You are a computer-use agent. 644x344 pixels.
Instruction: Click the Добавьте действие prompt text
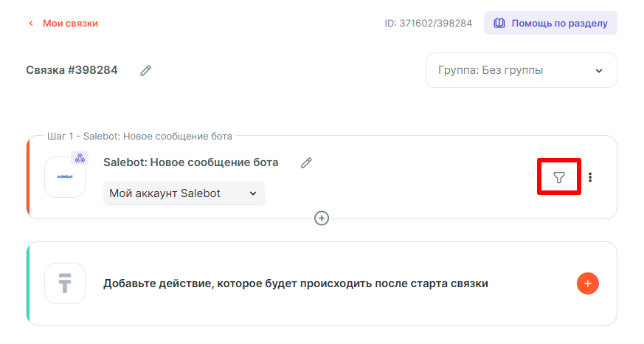pyautogui.click(x=295, y=283)
